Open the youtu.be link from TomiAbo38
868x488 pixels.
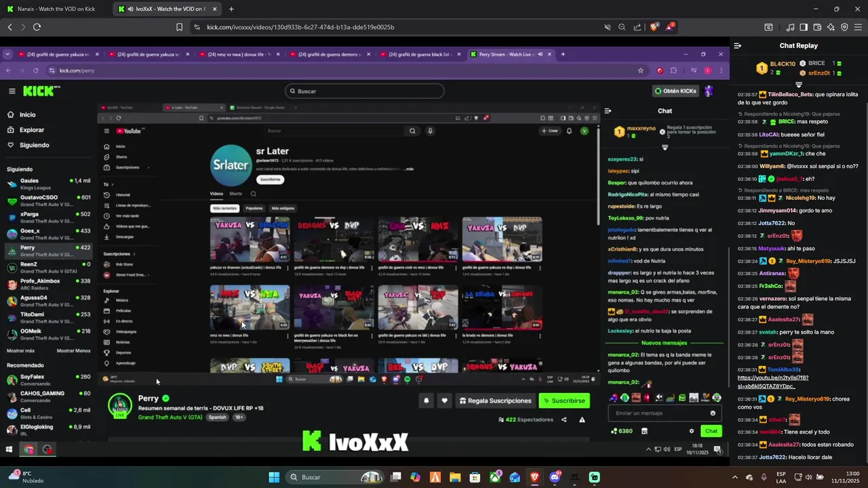(773, 382)
